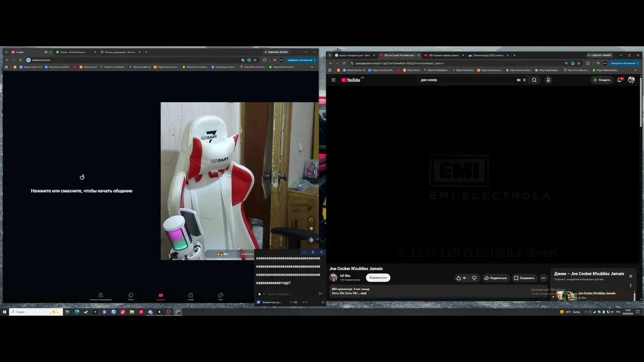Reload the YouTube page in right browser
Screen dimensions: 644x362
tap(344, 63)
